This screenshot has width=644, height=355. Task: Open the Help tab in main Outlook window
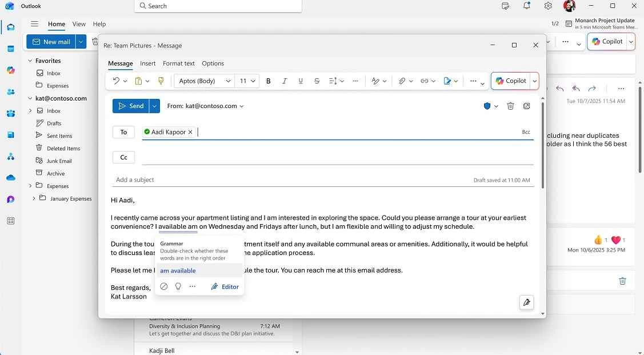click(x=99, y=24)
